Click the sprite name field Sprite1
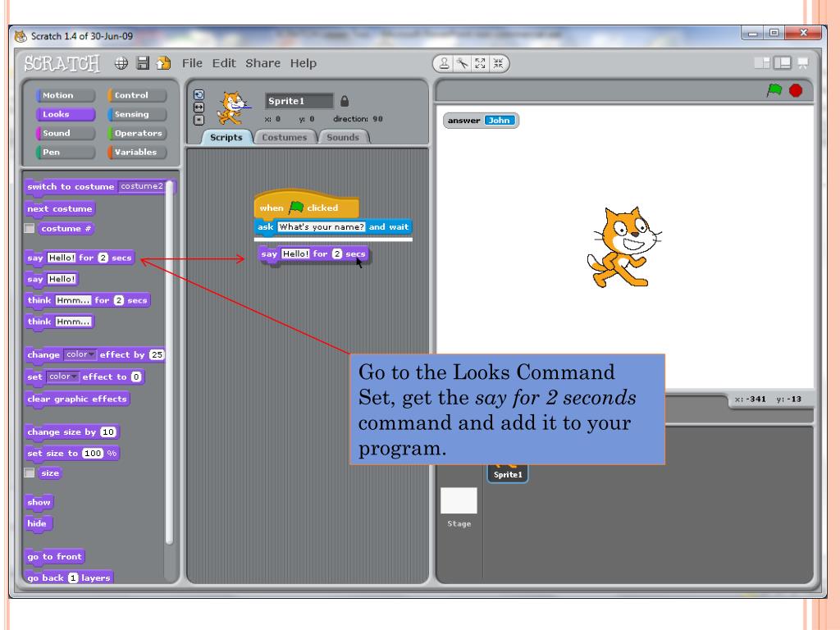The height and width of the screenshot is (630, 840). click(x=299, y=101)
